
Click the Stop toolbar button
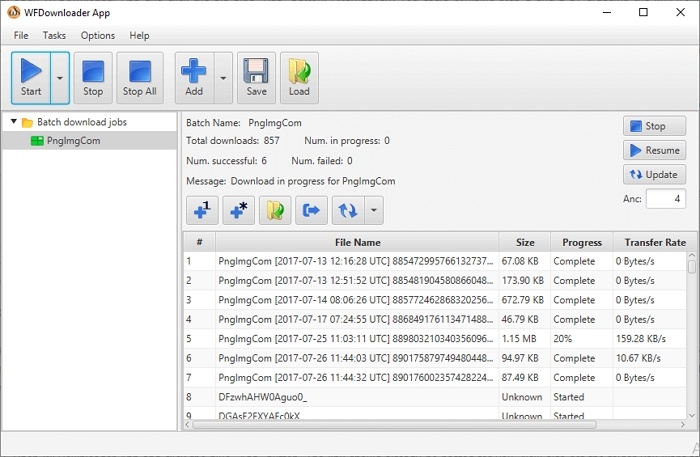pyautogui.click(x=93, y=78)
